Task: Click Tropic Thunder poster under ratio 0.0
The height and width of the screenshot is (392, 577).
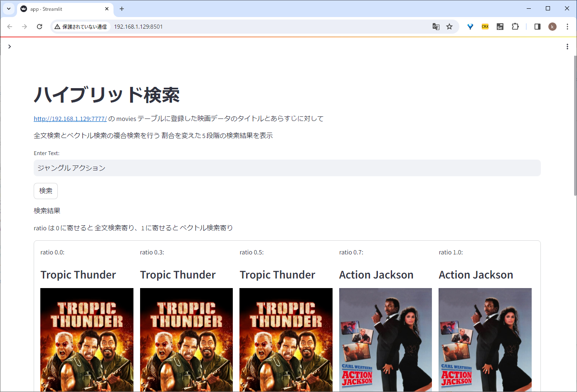Action: pos(87,340)
